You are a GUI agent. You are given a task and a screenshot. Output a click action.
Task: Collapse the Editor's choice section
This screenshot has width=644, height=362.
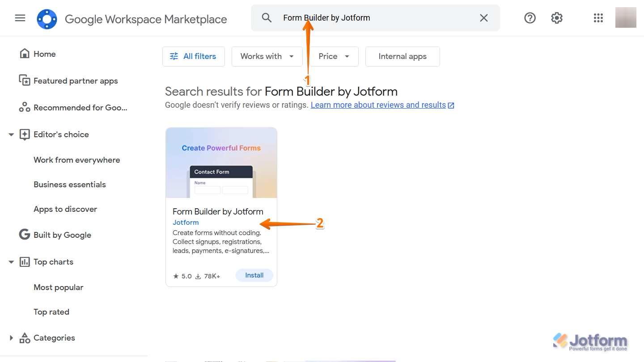[x=11, y=134]
